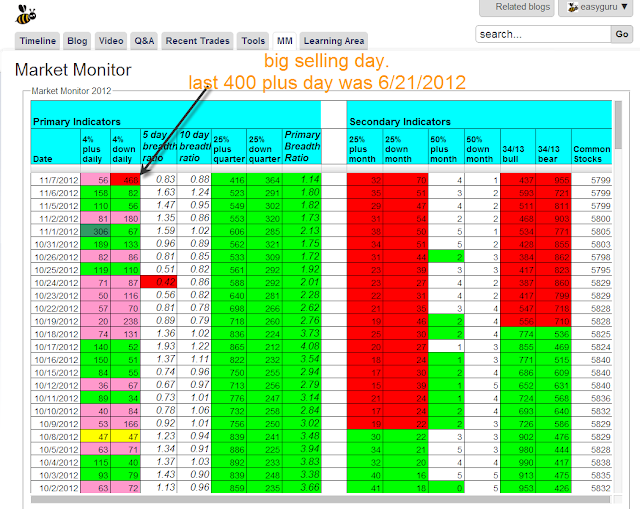This screenshot has height=509, width=640.
Task: Select the MM tab
Action: click(x=284, y=41)
